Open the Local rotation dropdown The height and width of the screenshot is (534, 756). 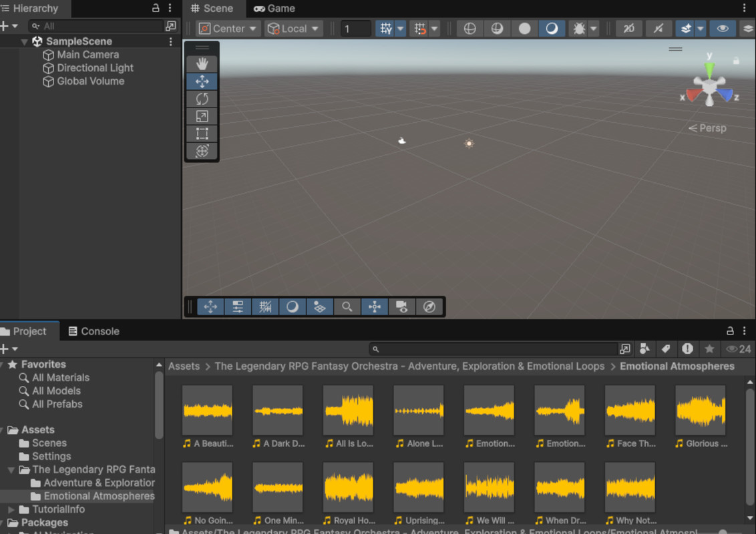tap(294, 29)
